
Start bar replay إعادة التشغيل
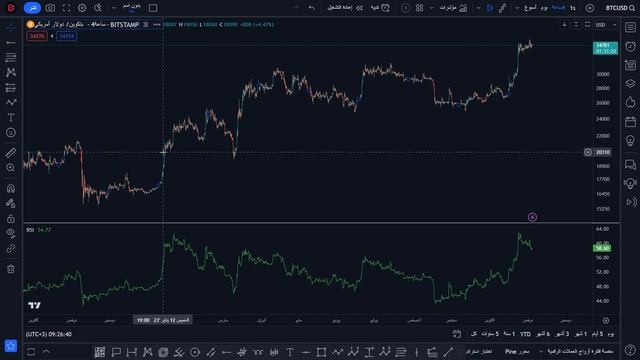(x=345, y=8)
